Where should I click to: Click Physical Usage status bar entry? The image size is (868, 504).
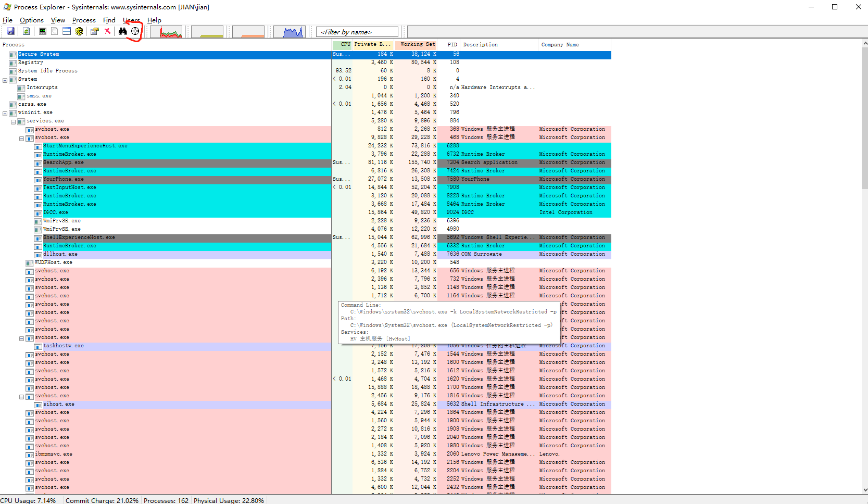[229, 500]
